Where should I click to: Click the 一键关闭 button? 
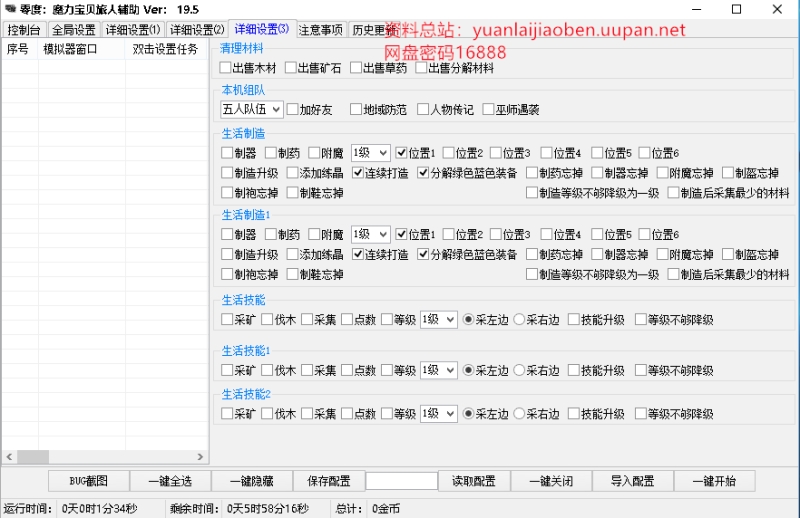(x=551, y=481)
